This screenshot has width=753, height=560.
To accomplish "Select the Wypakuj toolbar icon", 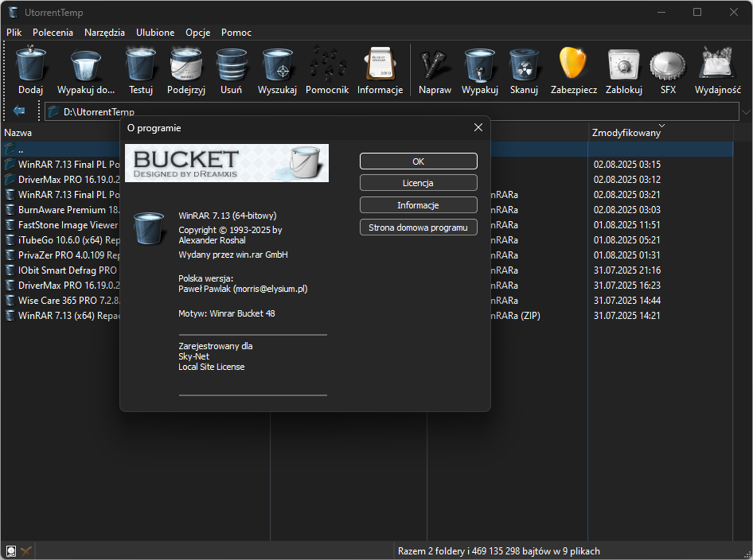I will (x=480, y=64).
